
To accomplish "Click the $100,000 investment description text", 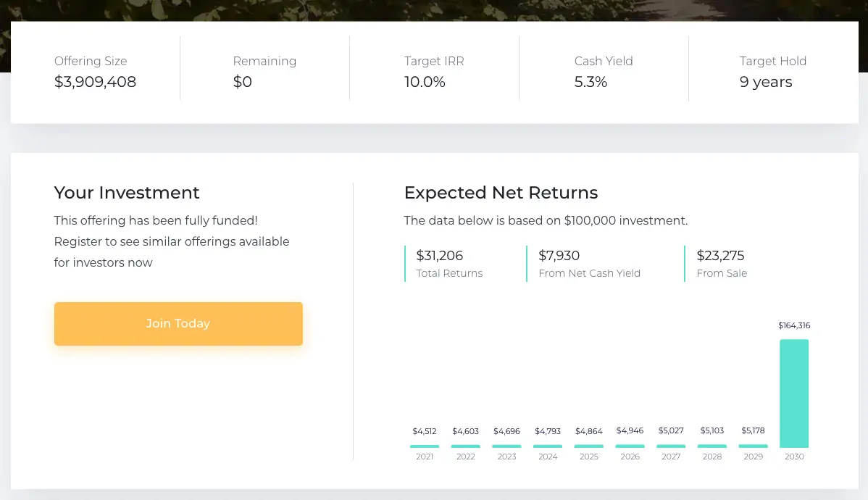I will [546, 220].
